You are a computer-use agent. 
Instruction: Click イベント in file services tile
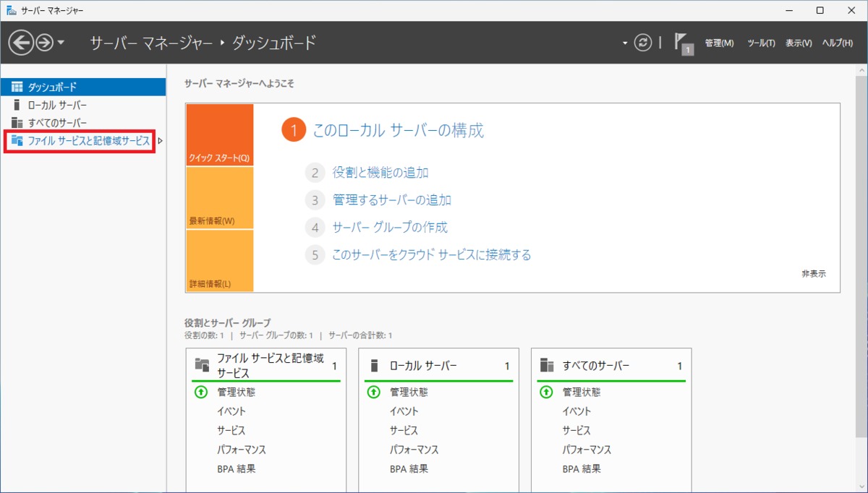pos(231,411)
